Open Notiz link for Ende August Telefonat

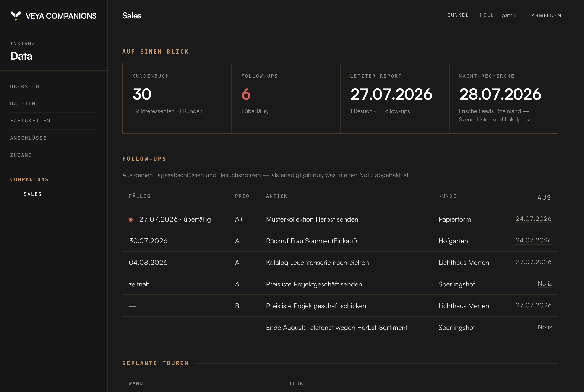[545, 327]
